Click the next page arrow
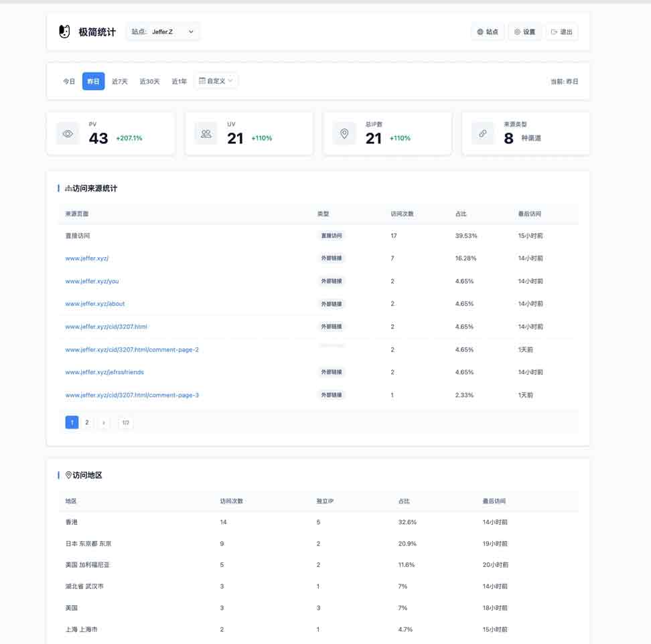651x644 pixels. coord(103,422)
